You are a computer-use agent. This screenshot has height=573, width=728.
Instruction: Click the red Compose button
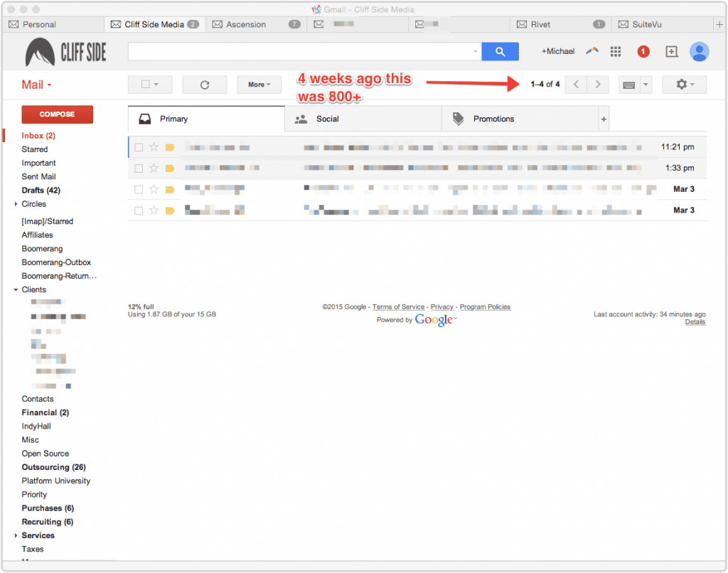pos(57,114)
